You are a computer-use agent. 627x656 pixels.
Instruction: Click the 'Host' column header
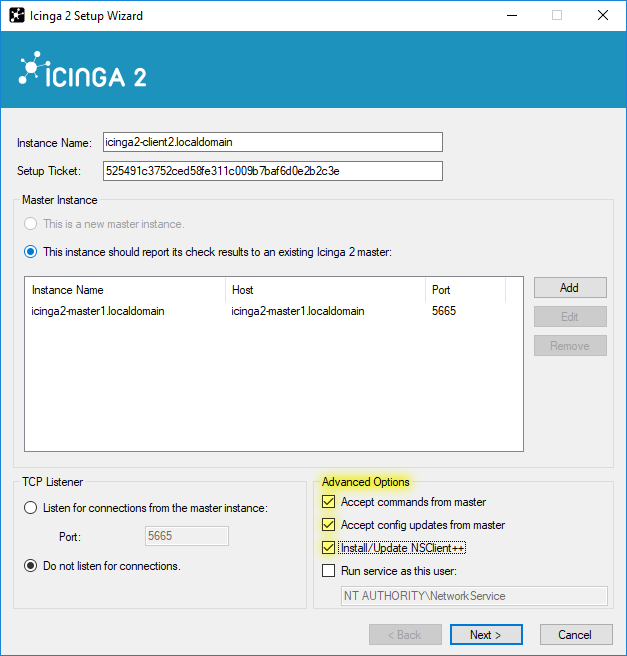coord(325,290)
